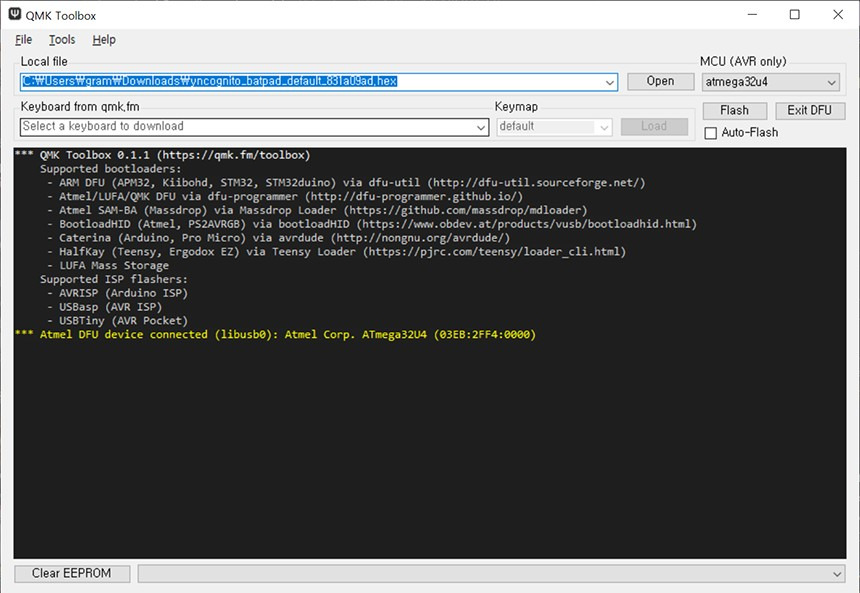The width and height of the screenshot is (860, 593).
Task: Click the 'Supported ISP flashers:' line
Action: point(114,279)
